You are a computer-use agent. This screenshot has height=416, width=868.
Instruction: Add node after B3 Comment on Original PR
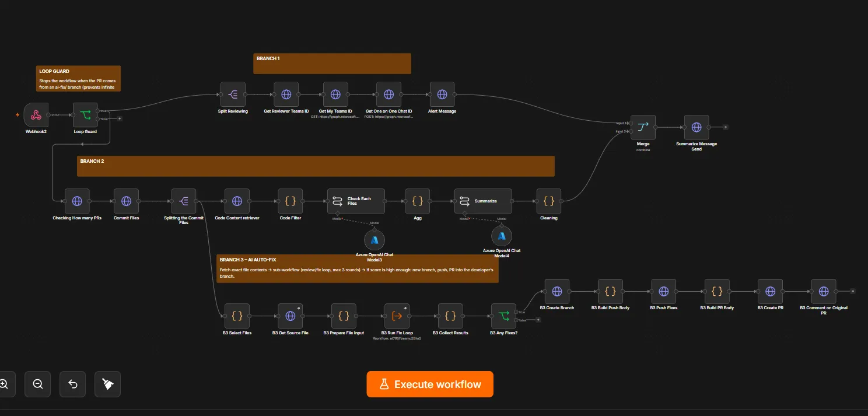[x=852, y=291]
